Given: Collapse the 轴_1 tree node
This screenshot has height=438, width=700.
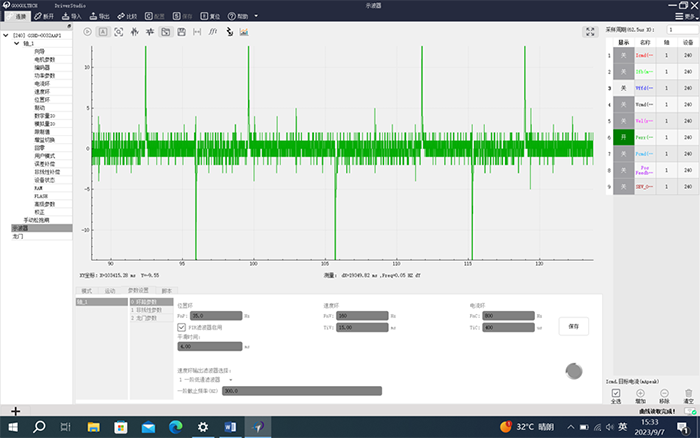Looking at the screenshot, I should [19, 44].
